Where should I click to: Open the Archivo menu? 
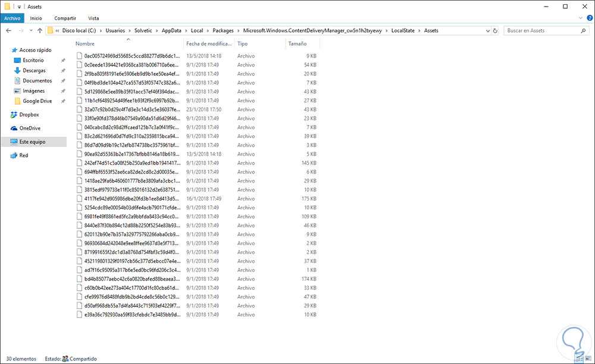click(12, 18)
